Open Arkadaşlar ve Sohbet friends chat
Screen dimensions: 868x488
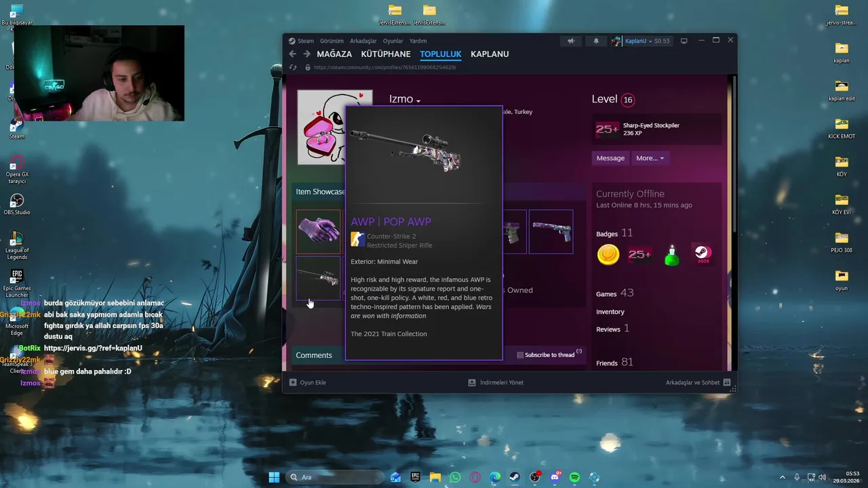698,382
